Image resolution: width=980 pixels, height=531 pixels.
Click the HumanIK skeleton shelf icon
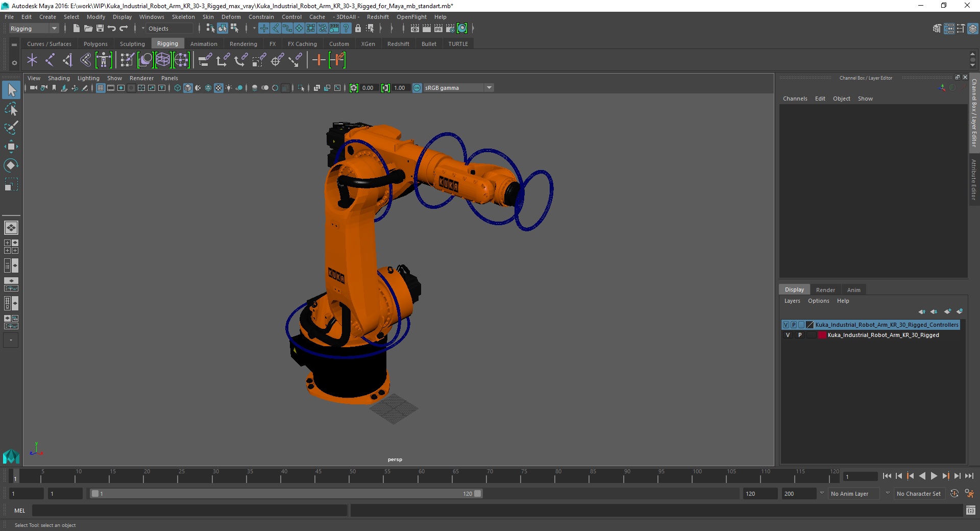coord(104,60)
